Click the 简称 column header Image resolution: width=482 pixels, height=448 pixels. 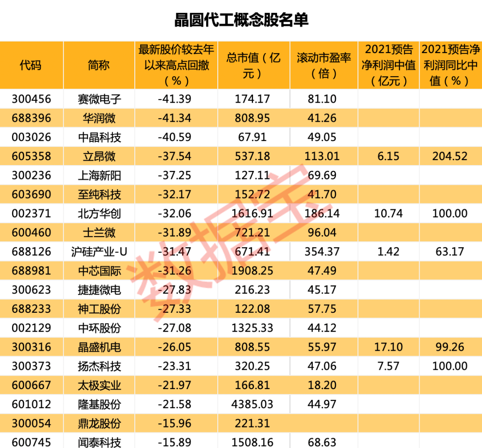[99, 65]
